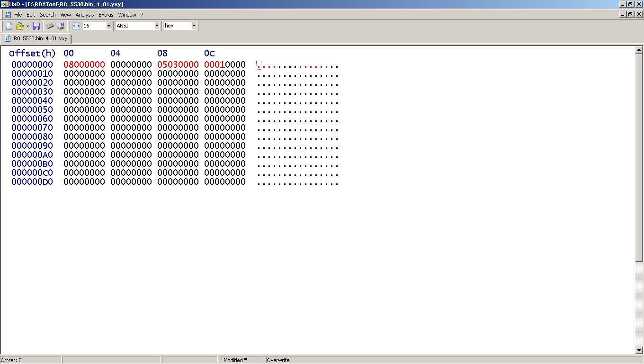
Task: Create a new file with the New icon
Action: click(x=9, y=26)
